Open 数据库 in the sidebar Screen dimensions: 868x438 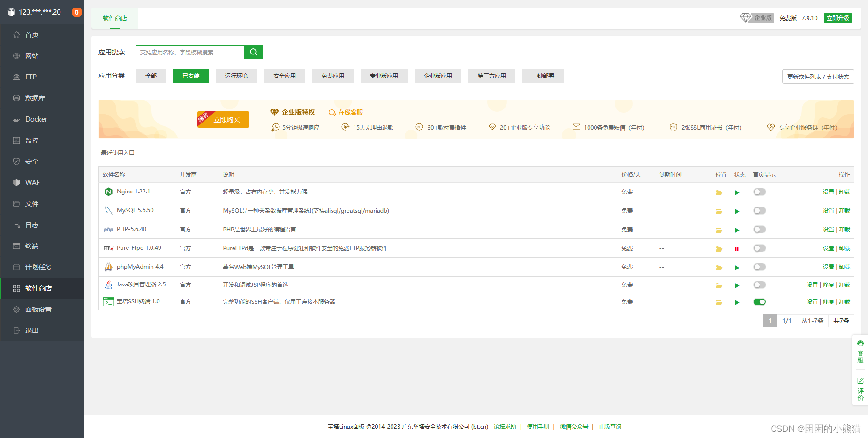click(42, 98)
